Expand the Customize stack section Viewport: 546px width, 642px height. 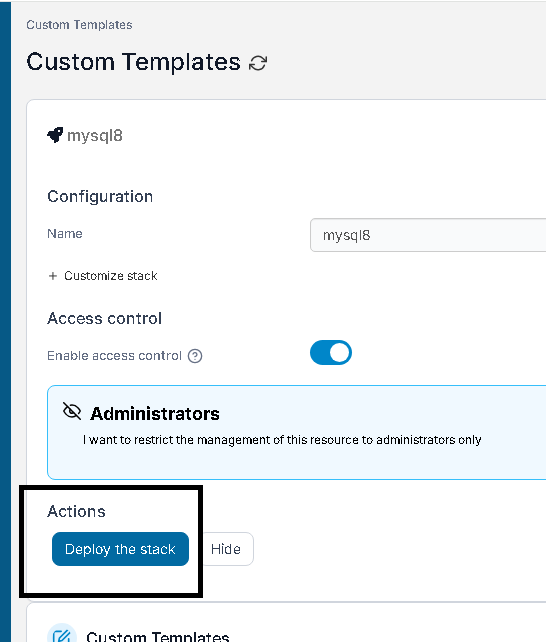coord(103,276)
